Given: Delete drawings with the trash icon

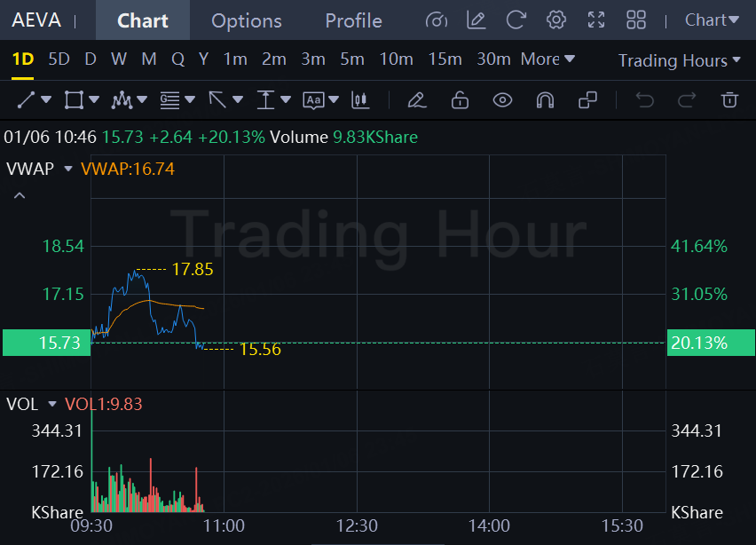Looking at the screenshot, I should point(729,100).
